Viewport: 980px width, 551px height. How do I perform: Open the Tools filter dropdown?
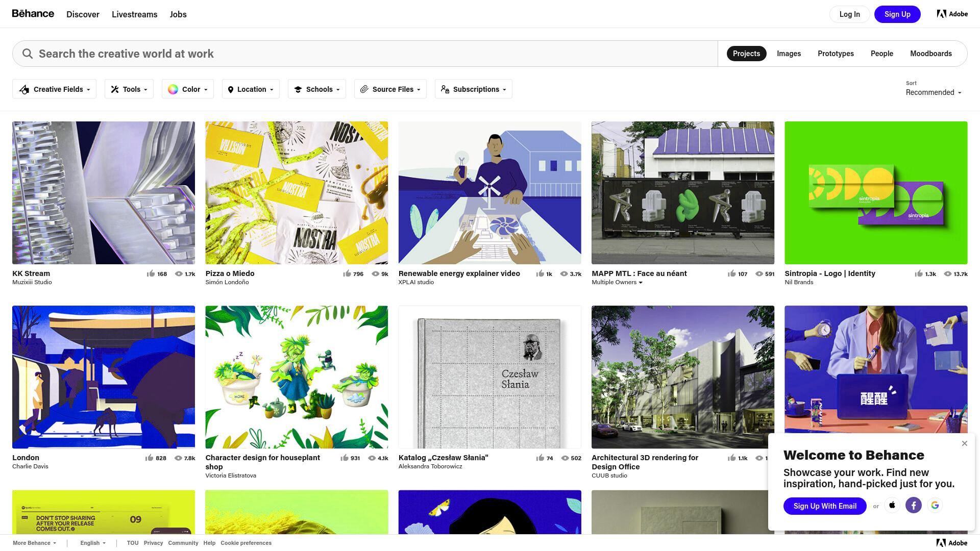129,89
